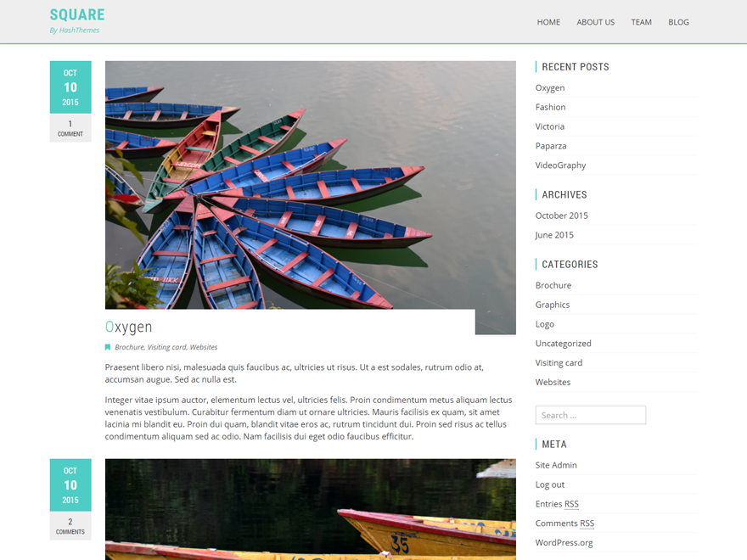
Task: Open the Entries RSS feed link
Action: (557, 504)
